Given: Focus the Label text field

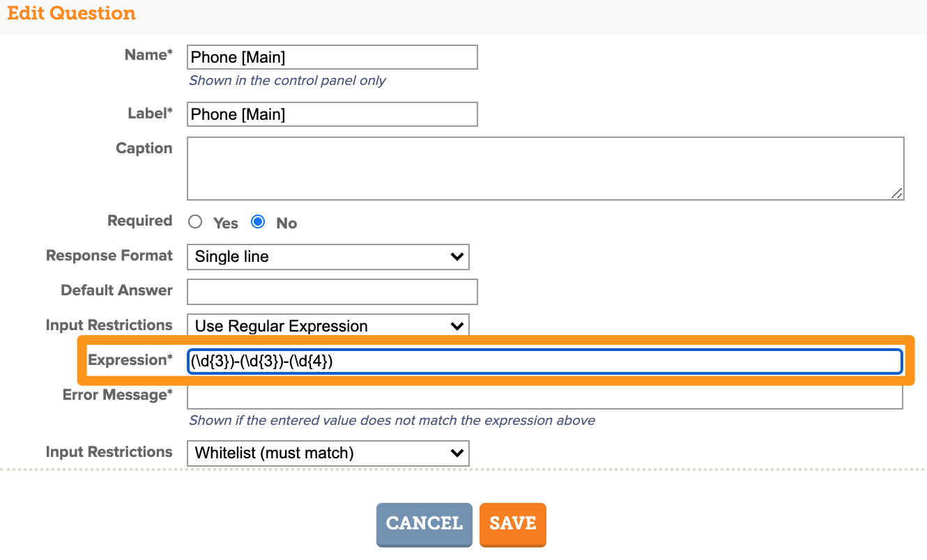Looking at the screenshot, I should click(x=332, y=114).
